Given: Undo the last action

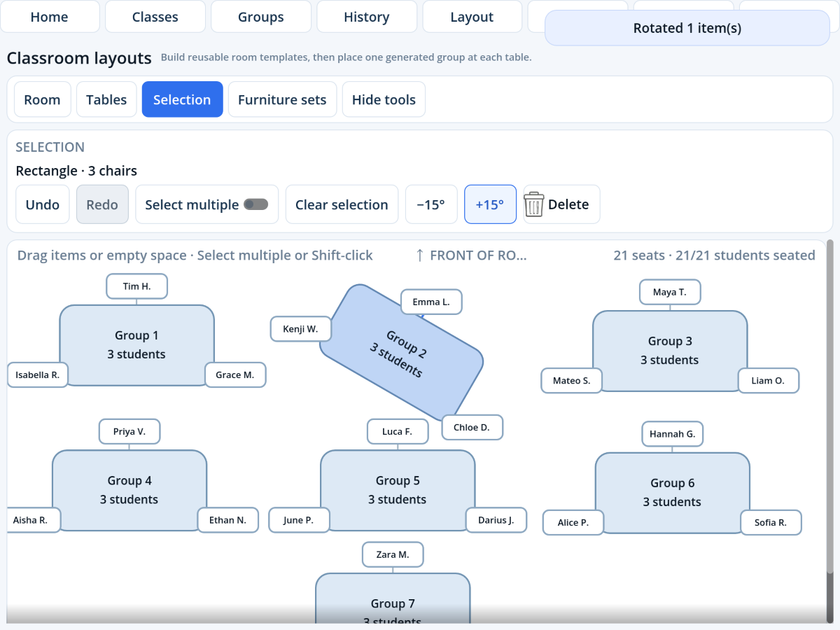Looking at the screenshot, I should (x=43, y=204).
